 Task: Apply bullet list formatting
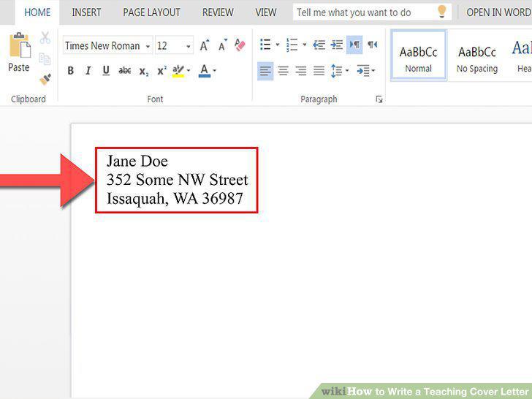pos(265,45)
